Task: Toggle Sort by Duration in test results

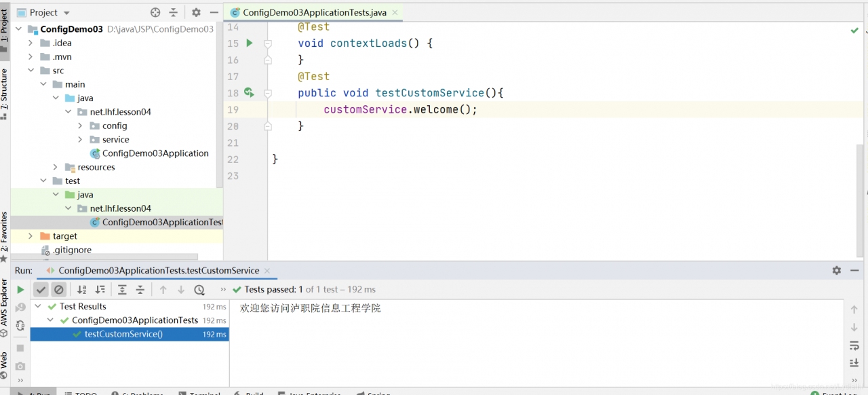Action: click(100, 290)
